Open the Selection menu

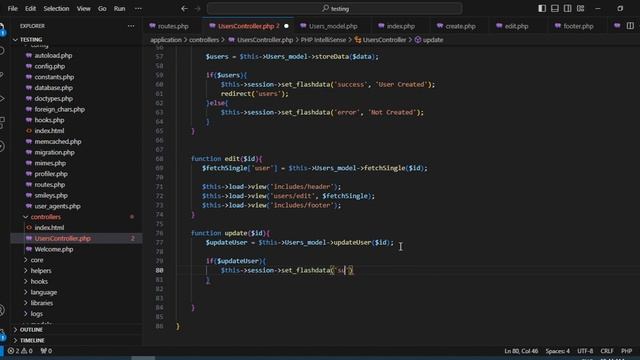(56, 9)
